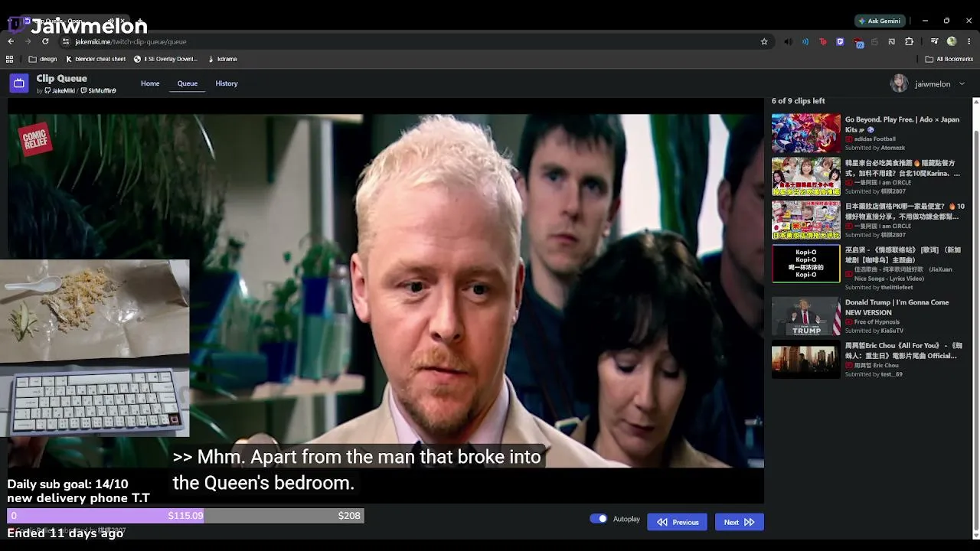The image size is (980, 551).
Task: Click the speaker volume extension icon
Action: (x=789, y=41)
